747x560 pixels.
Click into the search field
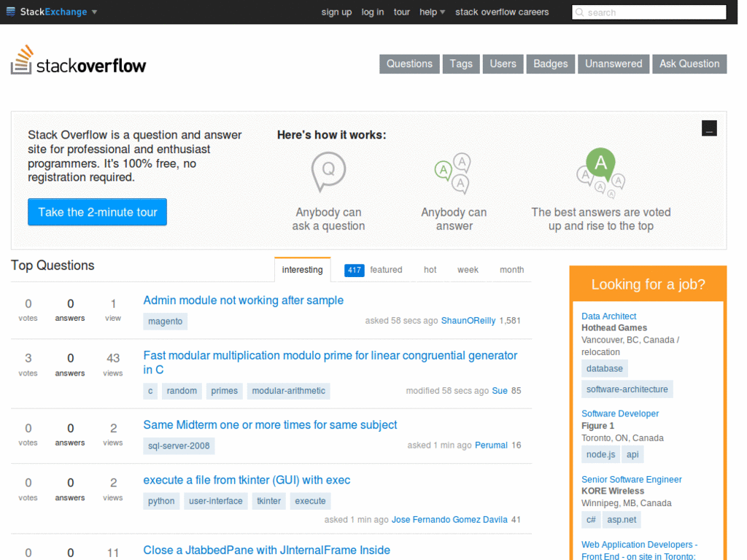(x=649, y=12)
